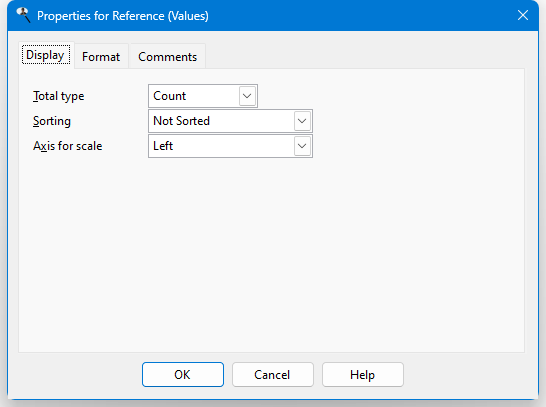
Task: Switch to the Display tab
Action: pos(46,55)
